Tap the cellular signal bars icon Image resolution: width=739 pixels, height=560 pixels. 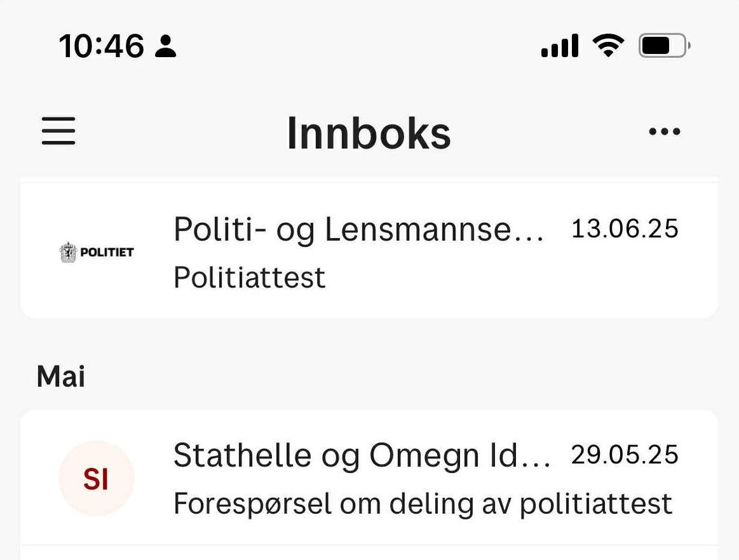(559, 46)
